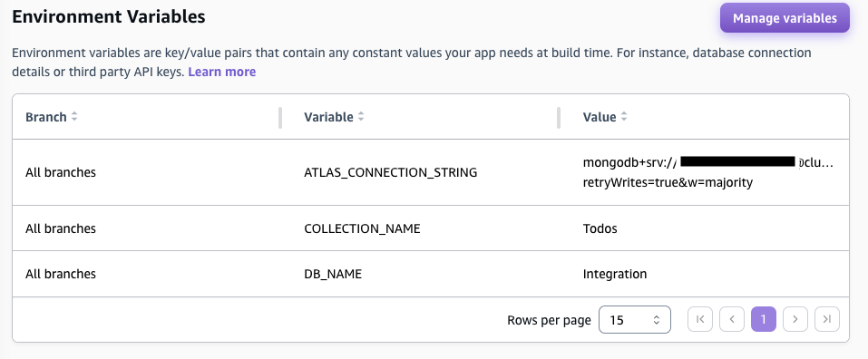Click the mongodb+srv connection string value
The width and height of the screenshot is (868, 359).
[x=708, y=172]
